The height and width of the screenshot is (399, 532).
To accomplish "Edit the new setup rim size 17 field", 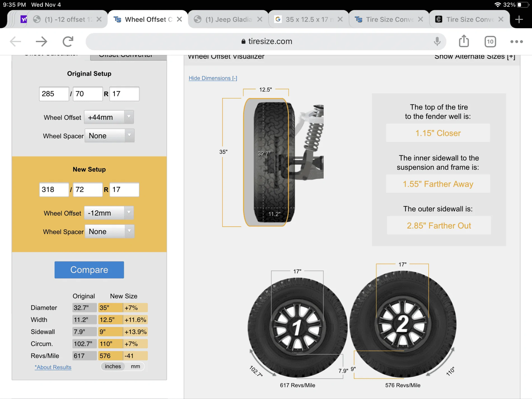I will click(x=124, y=190).
